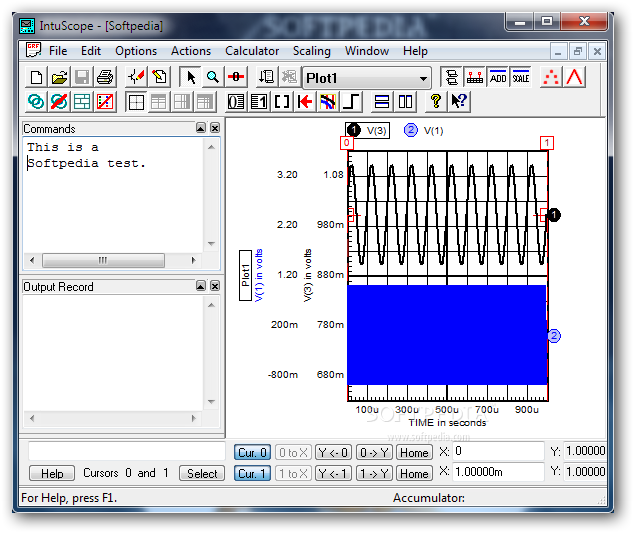Open the Scaling menu
Viewport: 634px width, 533px height.
(312, 51)
